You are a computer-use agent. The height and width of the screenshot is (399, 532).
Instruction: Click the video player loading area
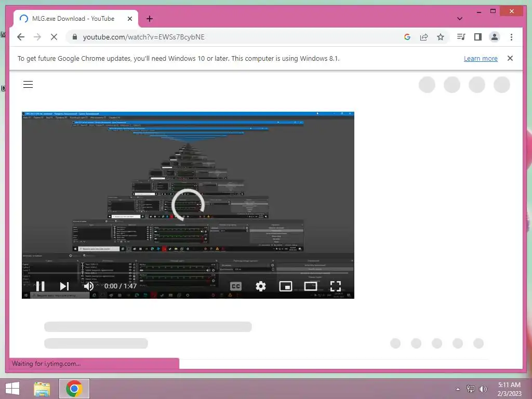click(188, 205)
